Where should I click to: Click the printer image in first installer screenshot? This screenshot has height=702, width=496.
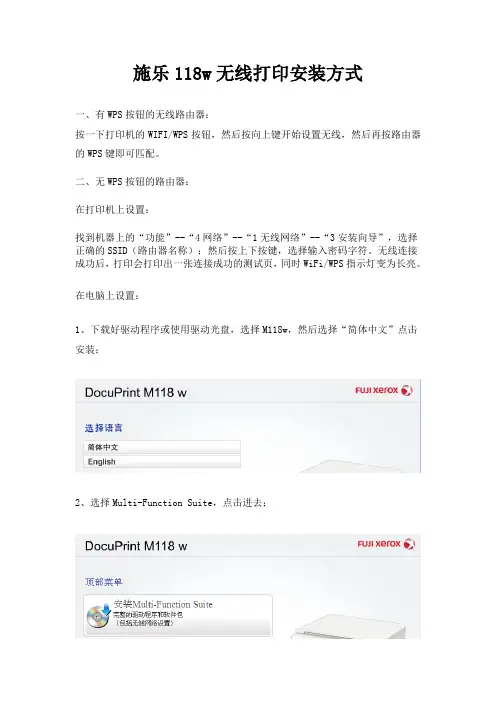354,466
